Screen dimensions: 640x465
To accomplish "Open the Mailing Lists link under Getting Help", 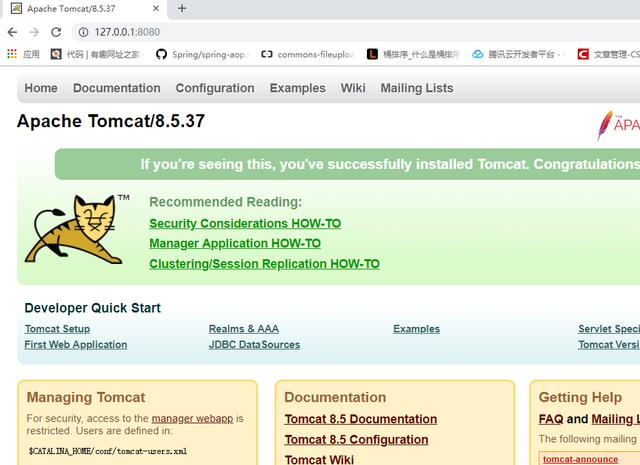I will point(616,419).
